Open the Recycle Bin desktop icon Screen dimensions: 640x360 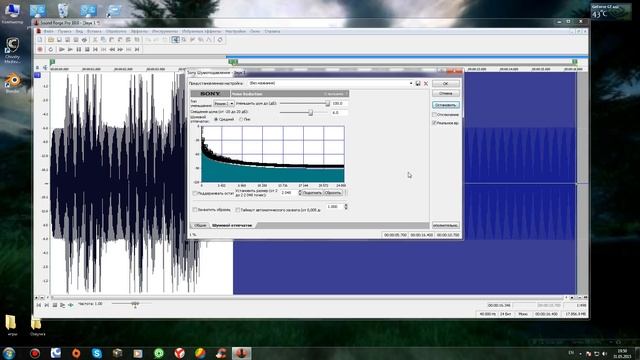pos(63,11)
